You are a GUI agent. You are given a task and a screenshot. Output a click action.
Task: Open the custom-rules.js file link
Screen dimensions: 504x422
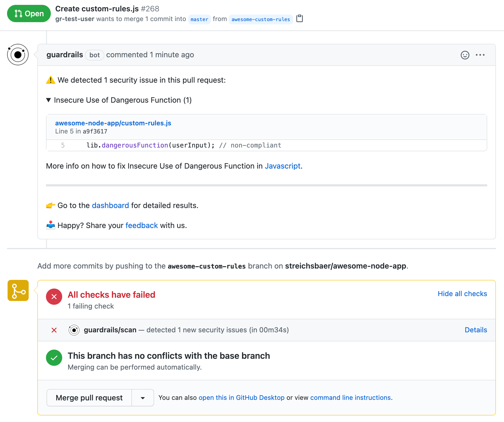point(113,123)
